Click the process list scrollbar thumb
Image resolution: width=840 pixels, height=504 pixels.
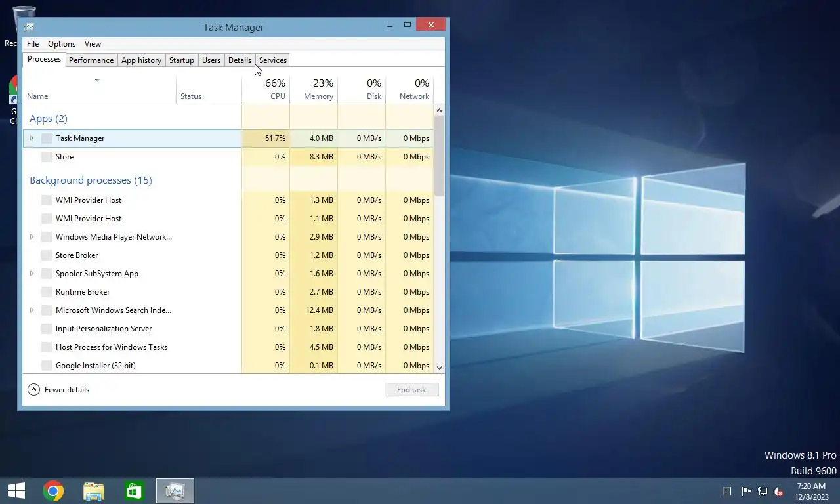click(x=439, y=156)
